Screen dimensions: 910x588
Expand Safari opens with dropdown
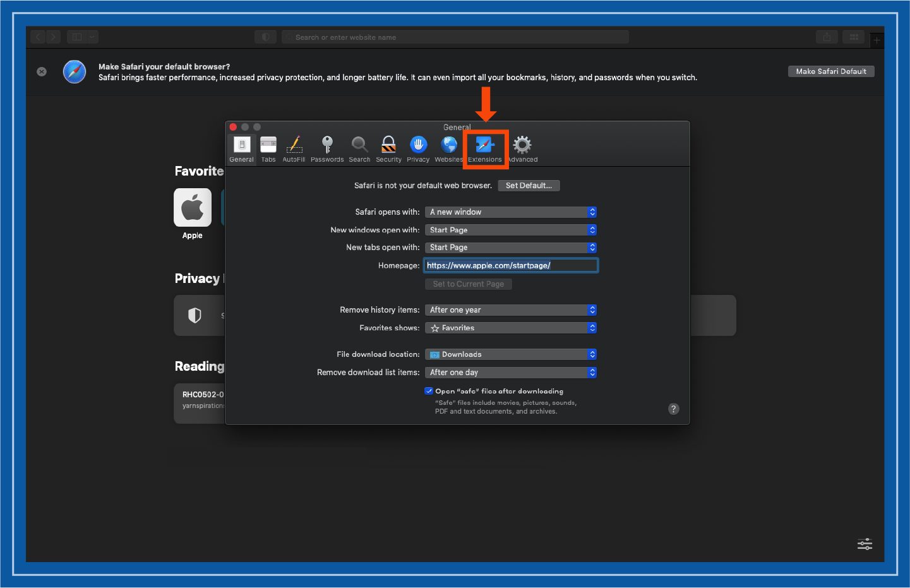point(511,212)
